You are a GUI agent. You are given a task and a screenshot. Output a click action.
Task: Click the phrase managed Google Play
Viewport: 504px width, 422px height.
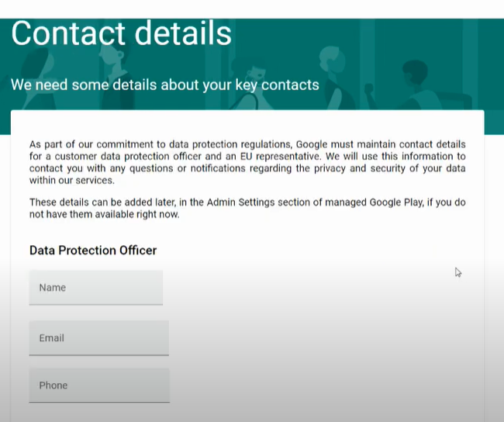tap(375, 202)
